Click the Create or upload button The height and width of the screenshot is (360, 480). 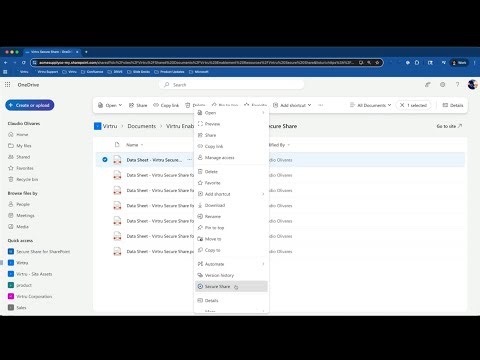pos(30,105)
